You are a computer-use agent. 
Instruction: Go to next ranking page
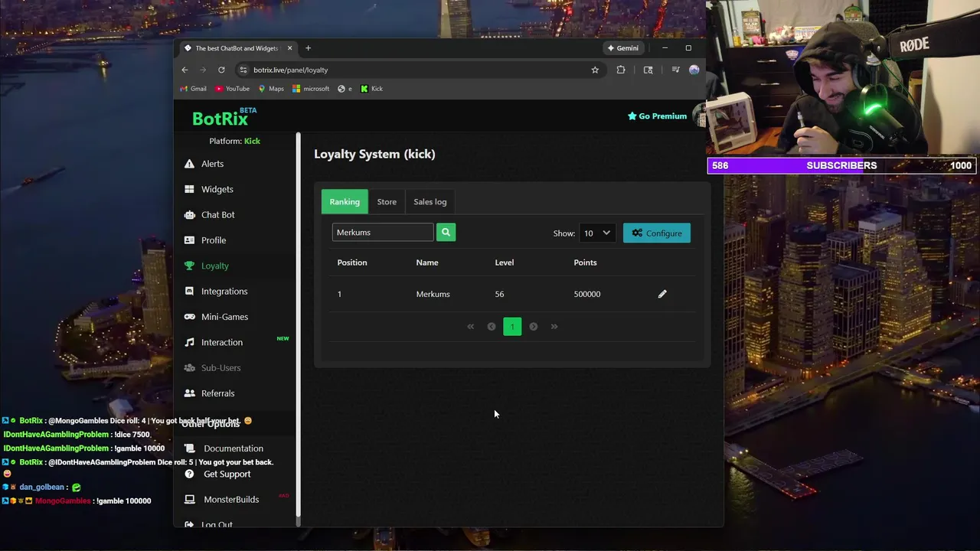534,327
